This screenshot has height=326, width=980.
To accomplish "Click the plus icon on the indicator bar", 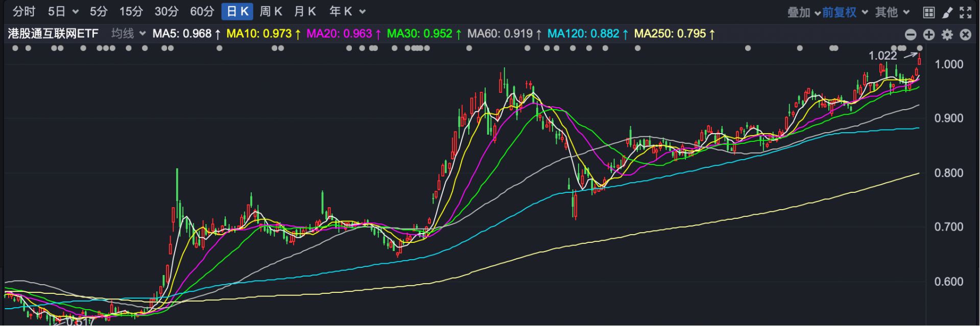I will [929, 34].
